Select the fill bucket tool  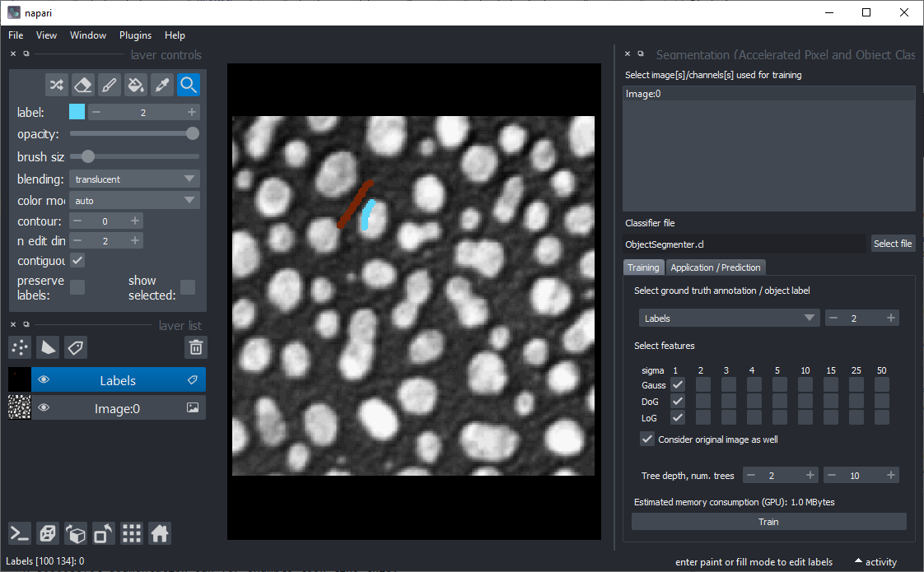(135, 85)
